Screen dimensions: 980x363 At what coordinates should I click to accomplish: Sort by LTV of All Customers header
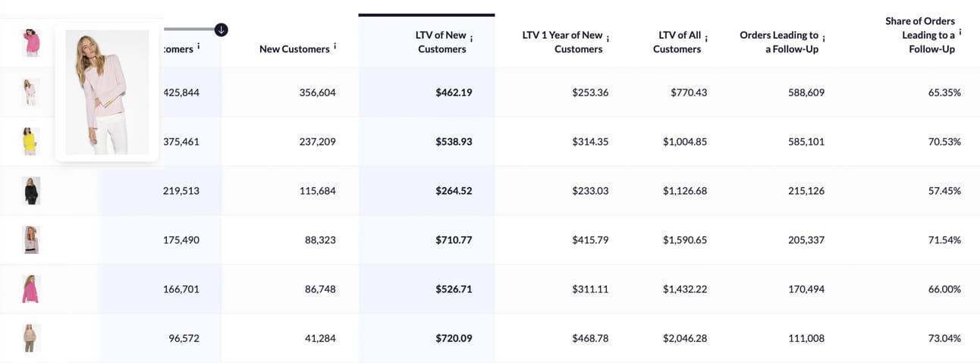click(x=679, y=42)
